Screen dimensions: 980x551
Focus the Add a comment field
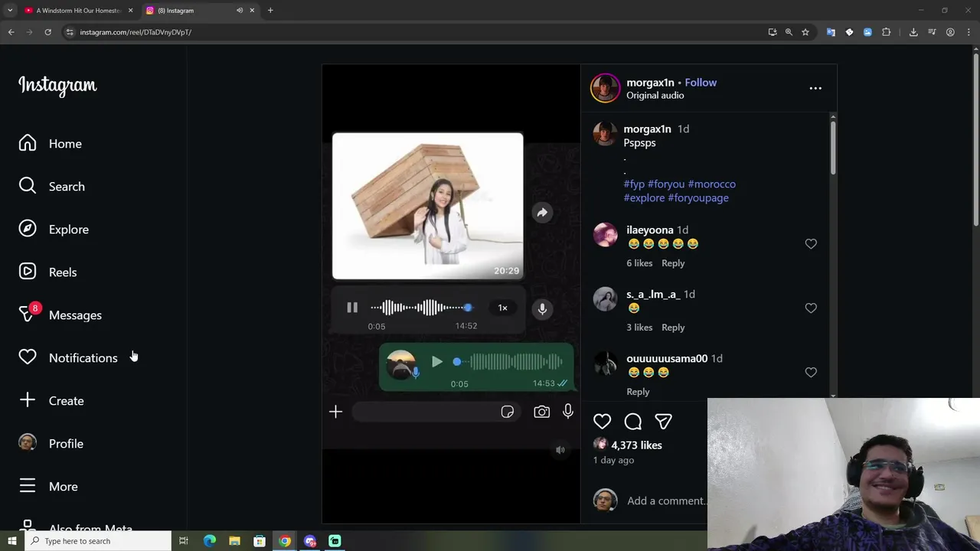point(665,501)
